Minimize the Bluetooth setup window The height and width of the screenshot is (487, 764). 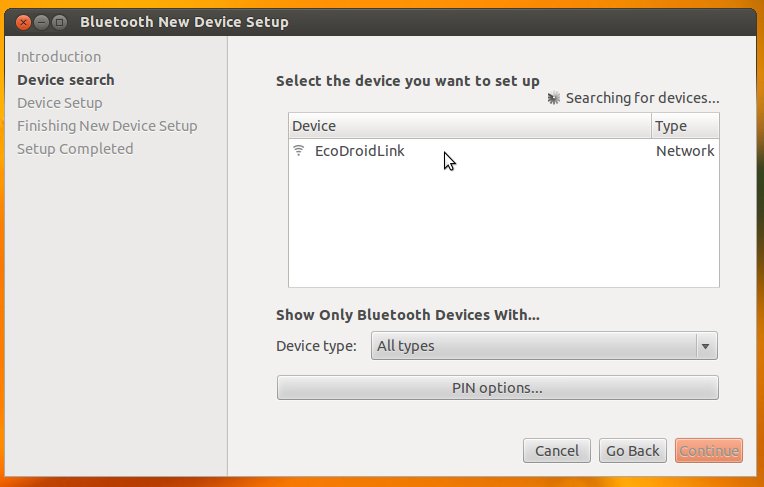(41, 21)
